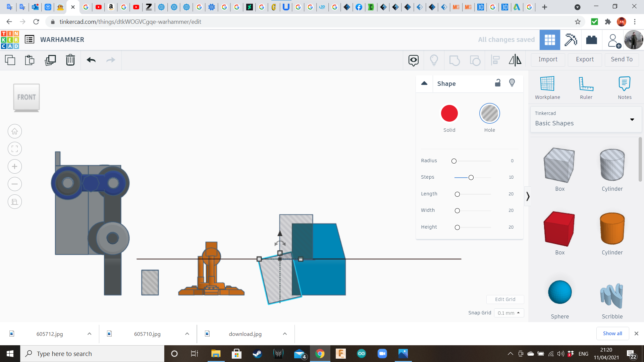Set shape to Solid

(449, 114)
